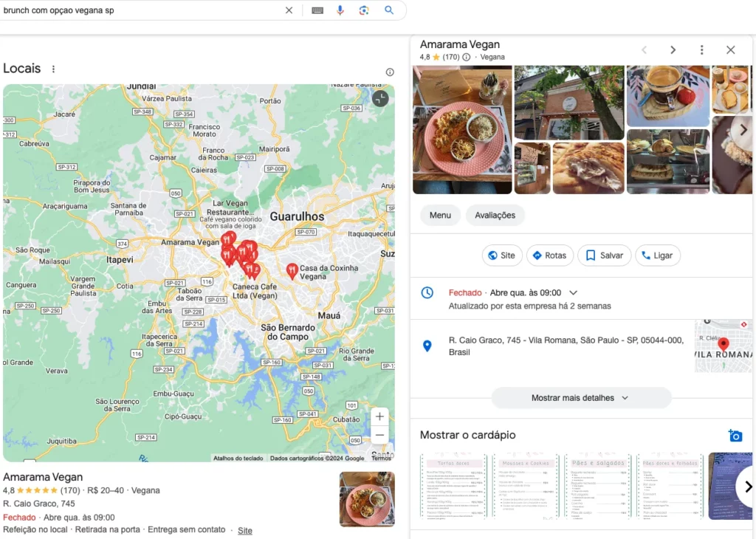The width and height of the screenshot is (756, 539).
Task: Show rating info icon next to 170 reviews
Action: (x=467, y=57)
